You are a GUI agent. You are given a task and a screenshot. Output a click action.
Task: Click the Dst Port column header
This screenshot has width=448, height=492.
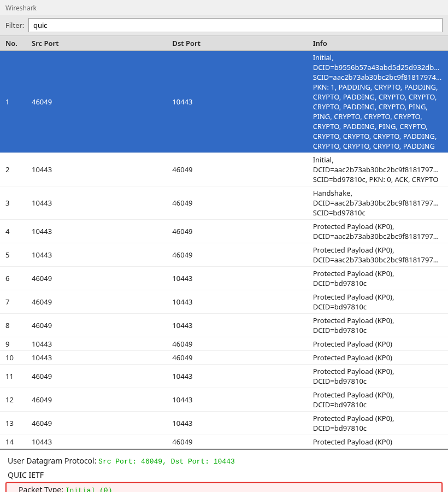pyautogui.click(x=186, y=43)
